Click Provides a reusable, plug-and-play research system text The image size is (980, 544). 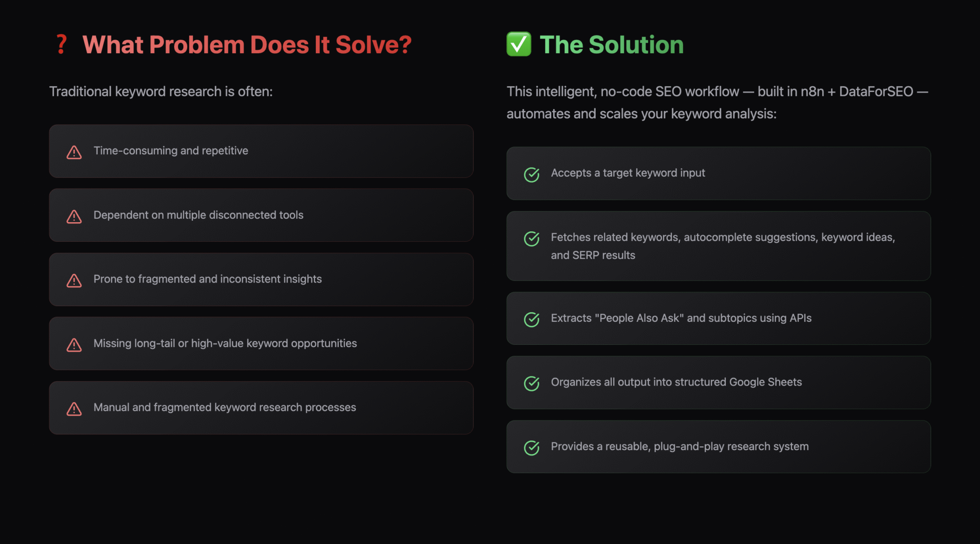point(679,446)
